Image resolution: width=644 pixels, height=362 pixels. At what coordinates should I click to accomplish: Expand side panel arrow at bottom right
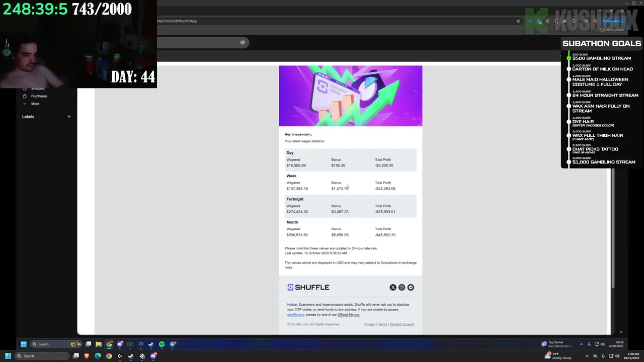pos(621,332)
